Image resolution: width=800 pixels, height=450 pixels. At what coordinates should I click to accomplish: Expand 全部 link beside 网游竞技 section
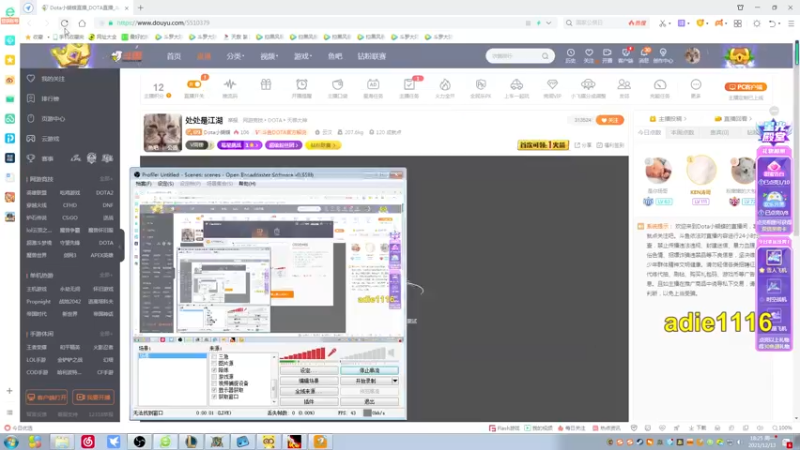[106, 179]
